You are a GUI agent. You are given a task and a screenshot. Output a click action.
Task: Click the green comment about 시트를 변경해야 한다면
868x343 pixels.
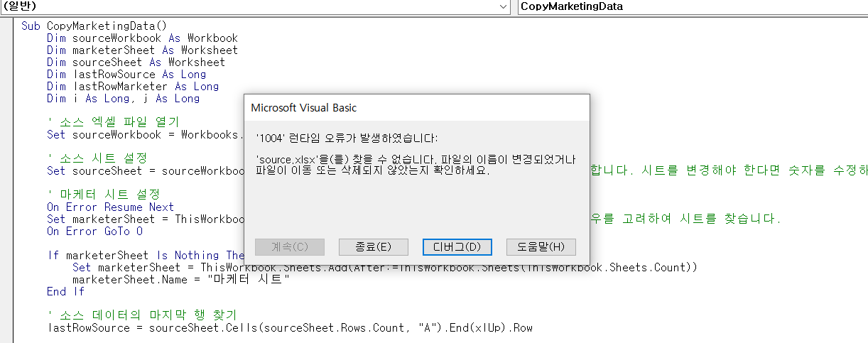[729, 170]
